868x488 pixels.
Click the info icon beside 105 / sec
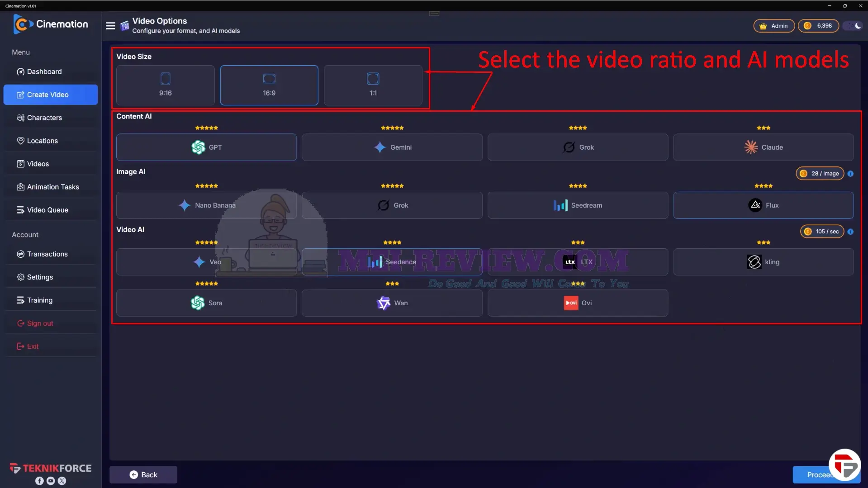point(850,232)
